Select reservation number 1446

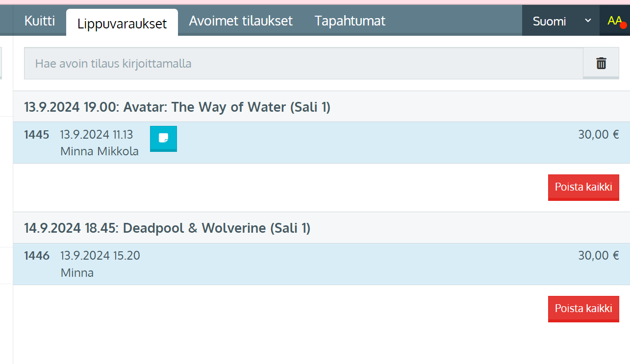click(37, 255)
